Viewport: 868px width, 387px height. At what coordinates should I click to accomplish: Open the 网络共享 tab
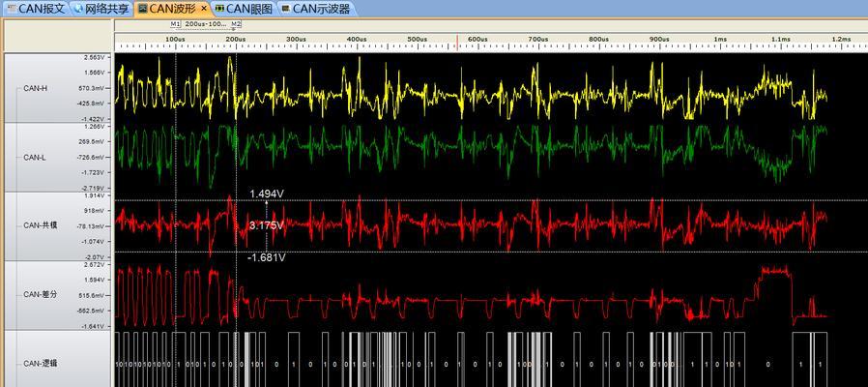coord(101,9)
